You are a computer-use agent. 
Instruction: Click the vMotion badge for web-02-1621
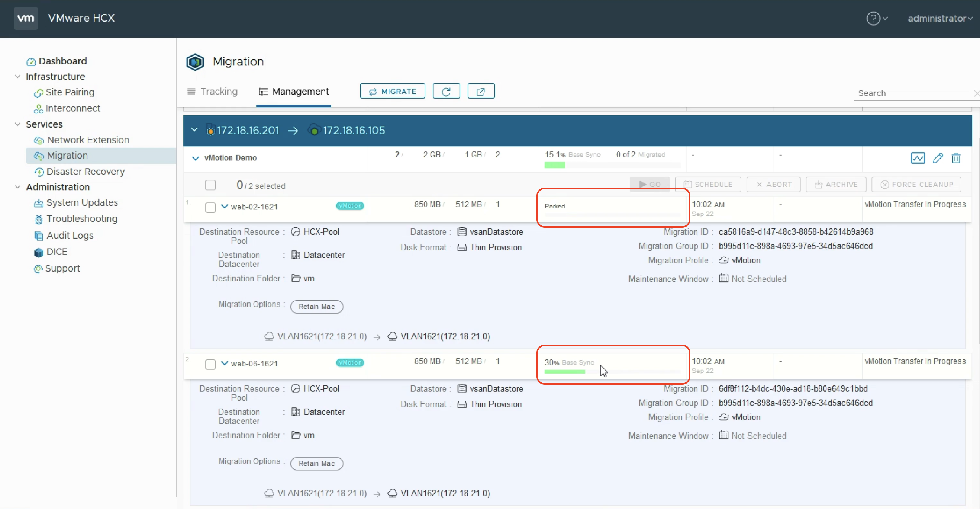pyautogui.click(x=350, y=206)
